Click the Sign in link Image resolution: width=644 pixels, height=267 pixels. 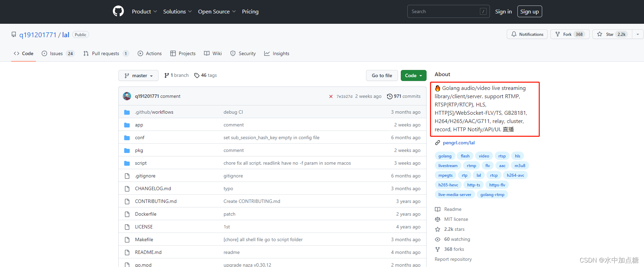pyautogui.click(x=503, y=11)
